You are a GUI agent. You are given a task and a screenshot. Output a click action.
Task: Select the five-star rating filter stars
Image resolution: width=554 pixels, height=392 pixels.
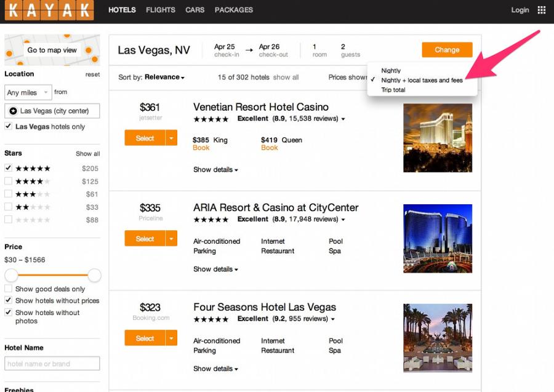[33, 169]
